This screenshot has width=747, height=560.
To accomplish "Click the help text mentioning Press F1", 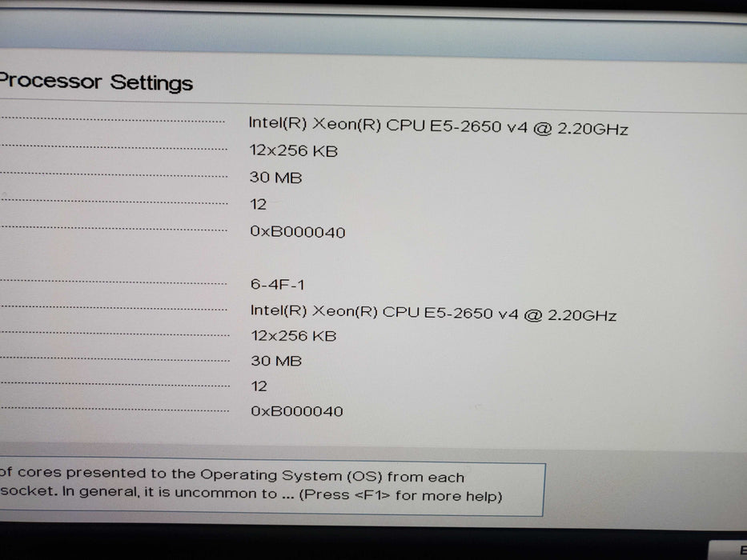I will click(251, 486).
